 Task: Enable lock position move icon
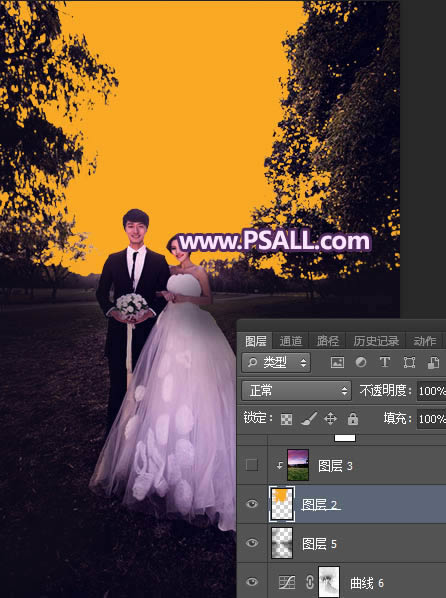pyautogui.click(x=330, y=419)
